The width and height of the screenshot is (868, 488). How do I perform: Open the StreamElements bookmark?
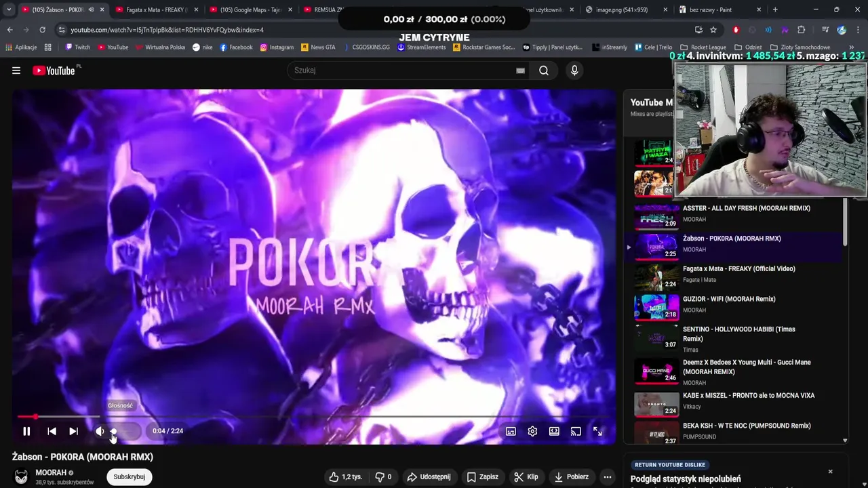click(x=421, y=47)
